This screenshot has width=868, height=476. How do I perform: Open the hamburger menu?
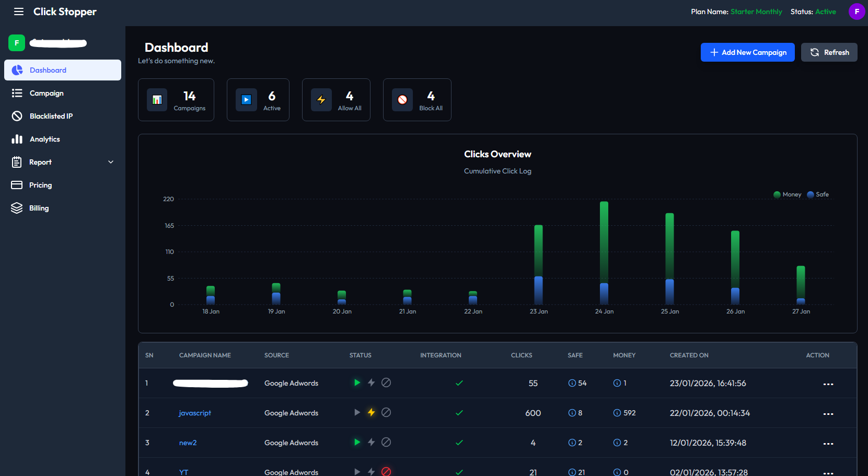pyautogui.click(x=19, y=11)
